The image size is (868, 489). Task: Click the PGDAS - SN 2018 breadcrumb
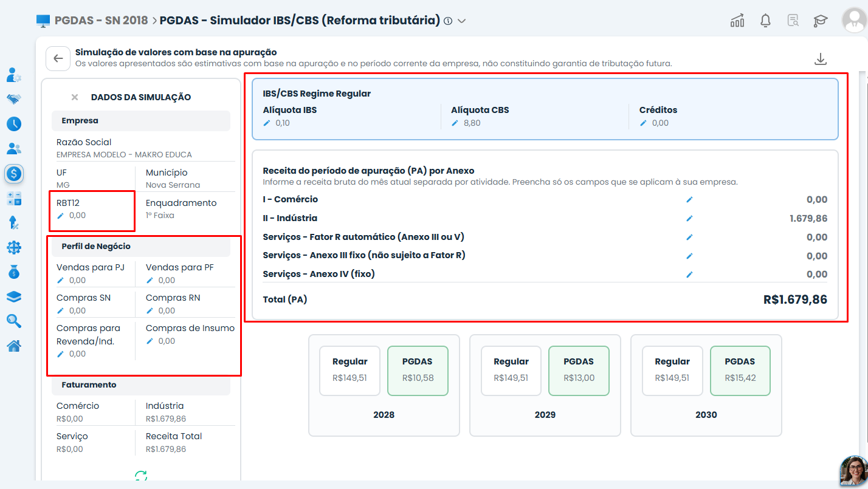pos(101,20)
